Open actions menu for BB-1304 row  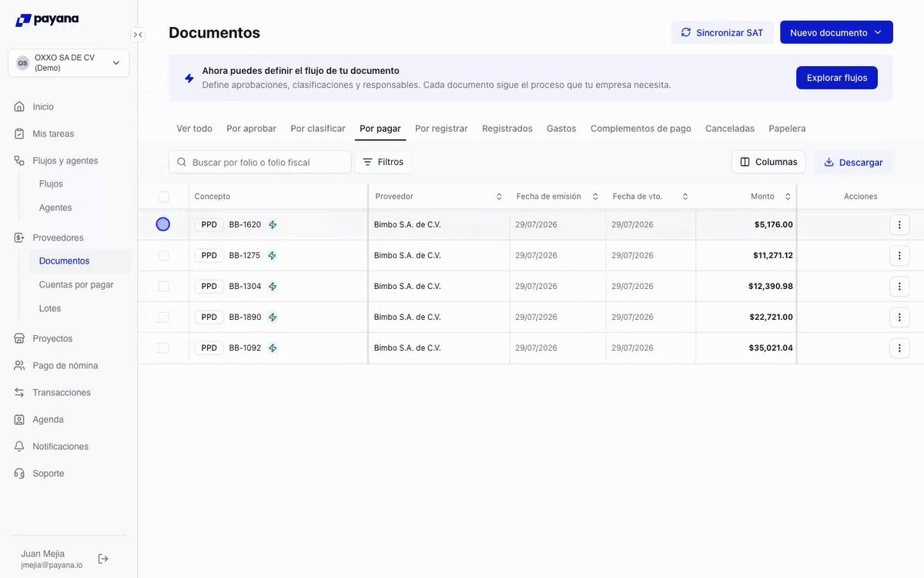(899, 287)
